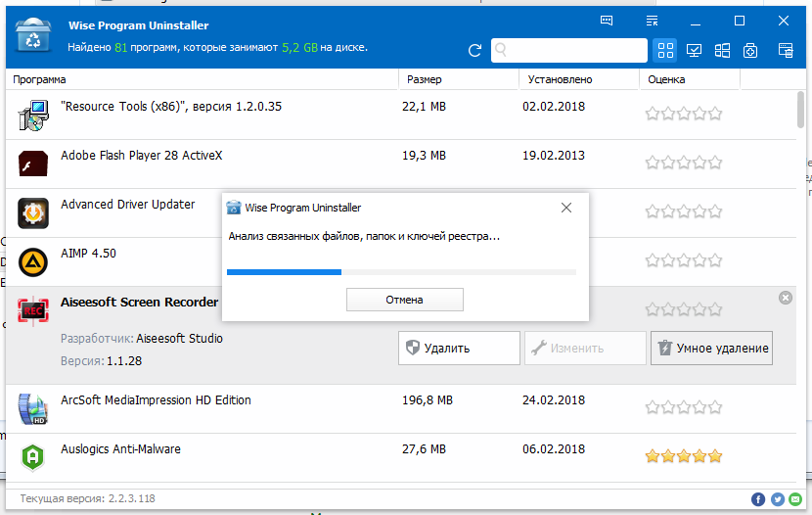Select the all programs grid view icon

[x=665, y=50]
